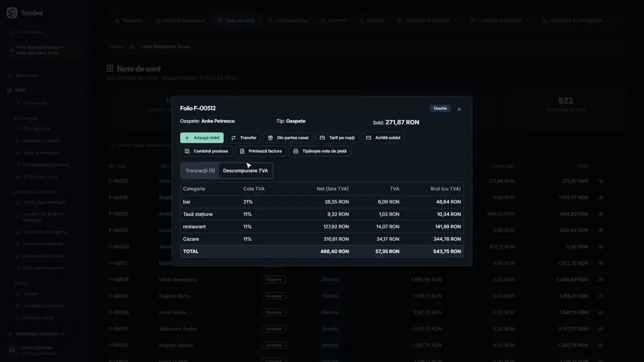644x362 pixels.
Task: Open the Recepție top navigation item
Action: pos(129,21)
